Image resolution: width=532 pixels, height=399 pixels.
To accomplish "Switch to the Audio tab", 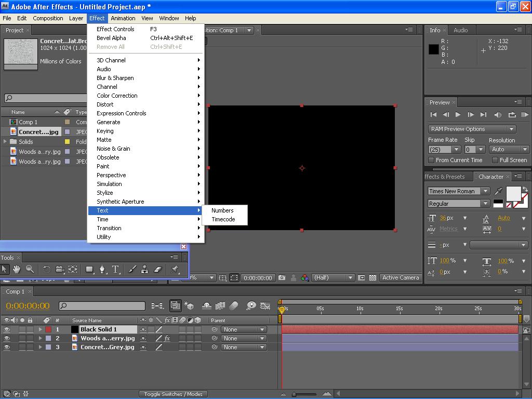I will coord(460,30).
